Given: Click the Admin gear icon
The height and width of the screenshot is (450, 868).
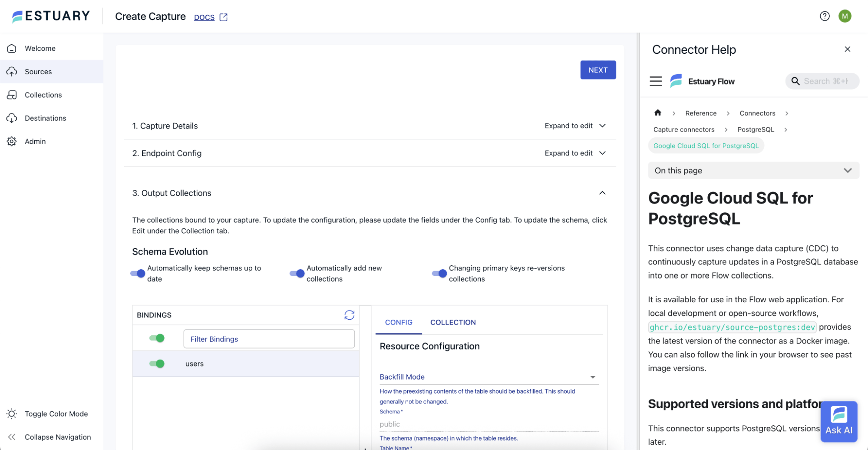Looking at the screenshot, I should 12,141.
